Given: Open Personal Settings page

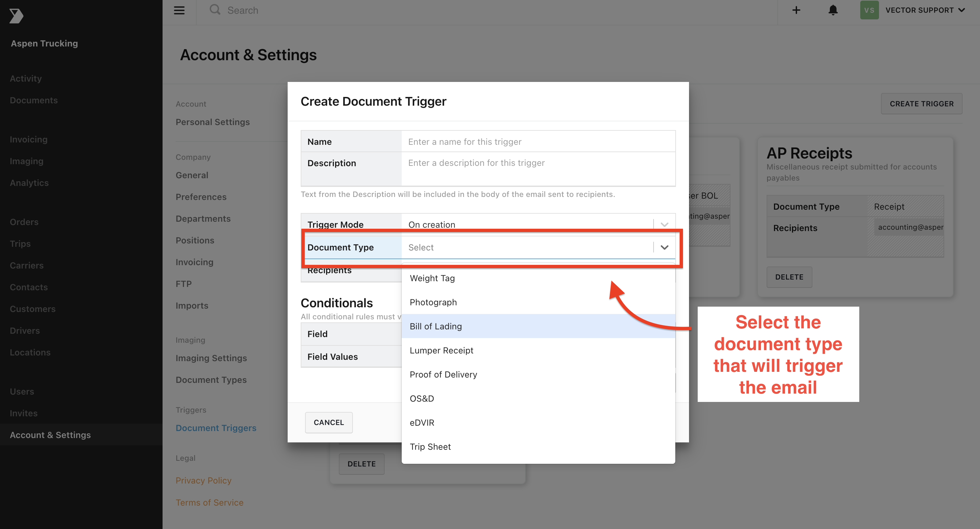Looking at the screenshot, I should point(213,122).
